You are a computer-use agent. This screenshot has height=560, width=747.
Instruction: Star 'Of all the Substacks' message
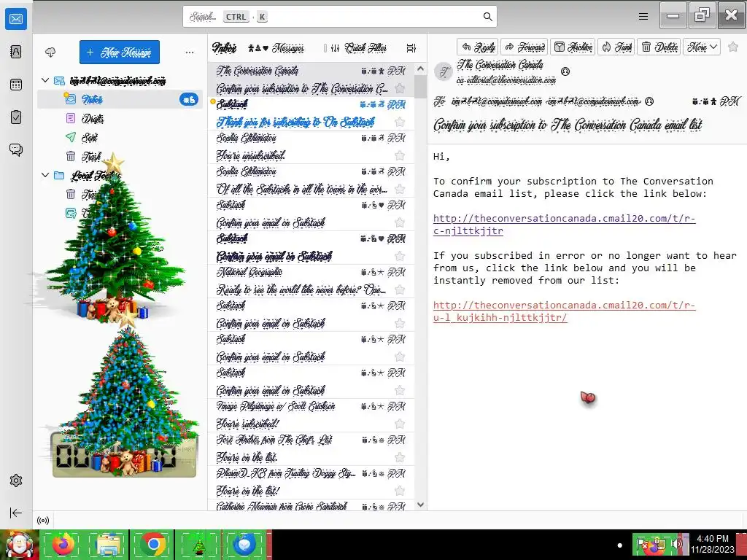400,189
